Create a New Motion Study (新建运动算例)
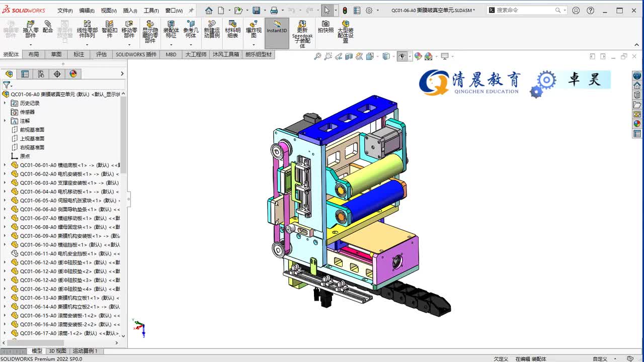644x362 pixels. [212, 29]
